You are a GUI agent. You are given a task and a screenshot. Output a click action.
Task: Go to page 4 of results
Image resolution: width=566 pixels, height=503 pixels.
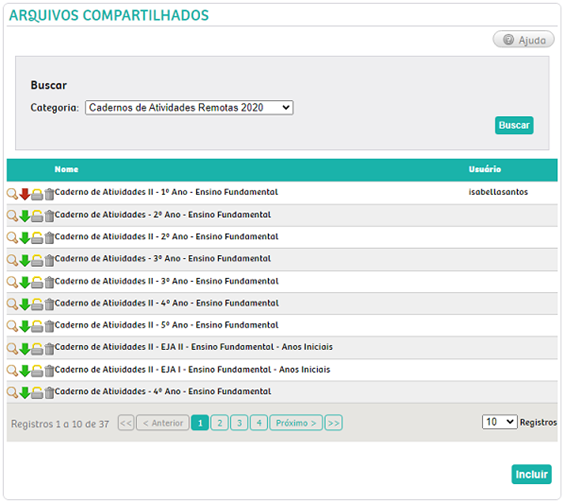point(259,423)
